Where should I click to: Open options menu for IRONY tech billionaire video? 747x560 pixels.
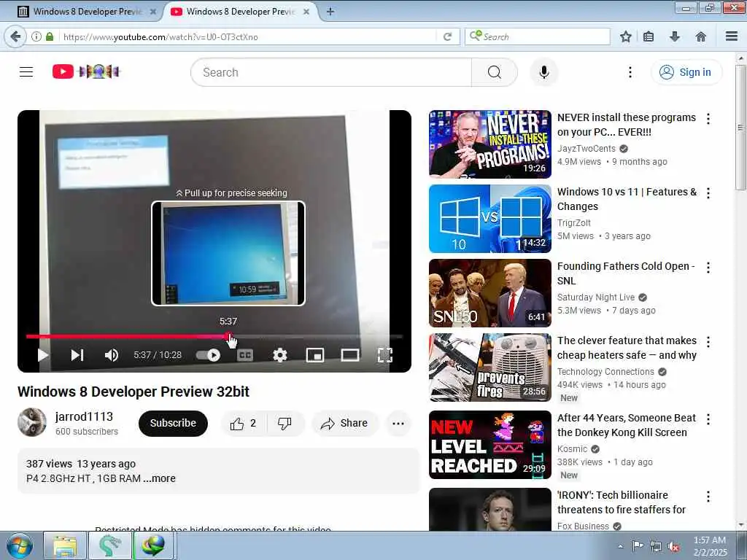(x=708, y=497)
